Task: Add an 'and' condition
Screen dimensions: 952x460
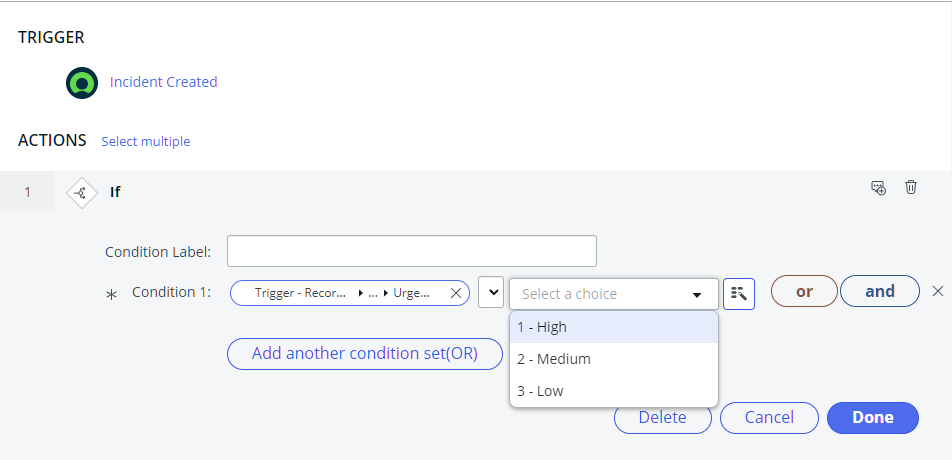Action: [879, 291]
